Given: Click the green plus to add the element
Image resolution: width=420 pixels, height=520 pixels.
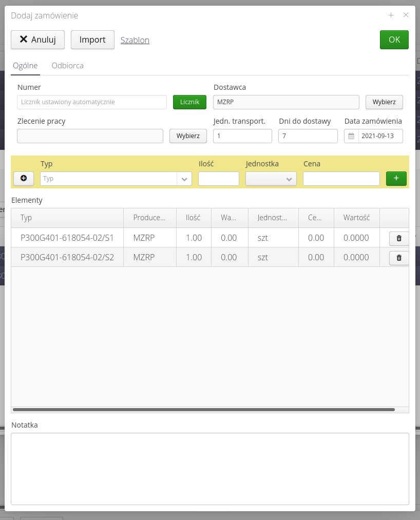Looking at the screenshot, I should 396,178.
